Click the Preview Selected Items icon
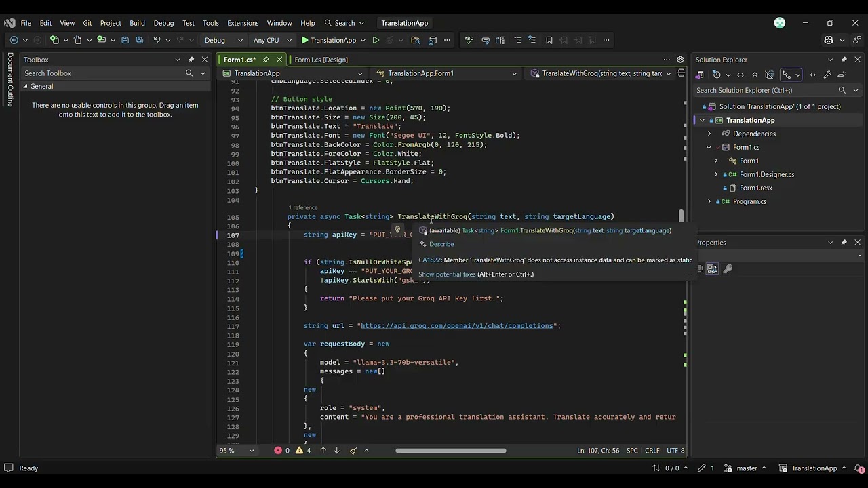Image resolution: width=868 pixels, height=488 pixels. [842, 75]
